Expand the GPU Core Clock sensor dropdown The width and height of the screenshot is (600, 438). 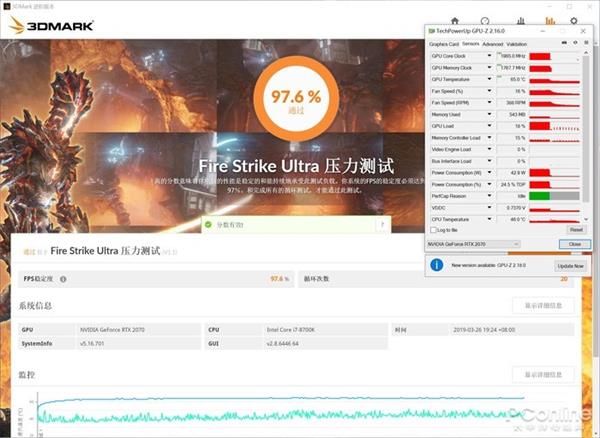click(490, 56)
